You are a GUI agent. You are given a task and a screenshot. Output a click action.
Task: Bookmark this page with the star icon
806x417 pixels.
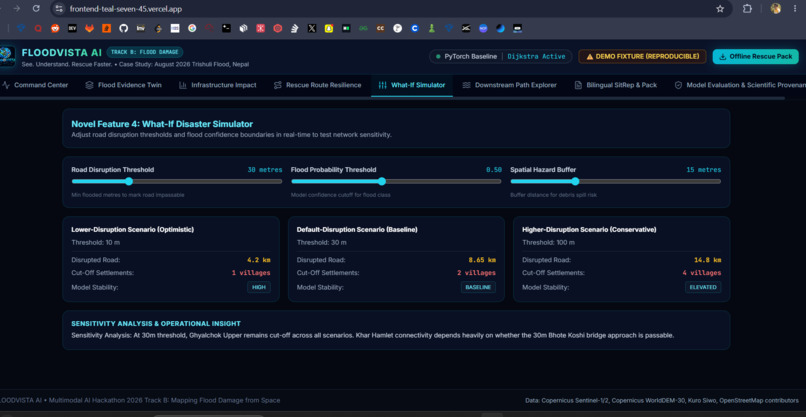click(x=720, y=9)
